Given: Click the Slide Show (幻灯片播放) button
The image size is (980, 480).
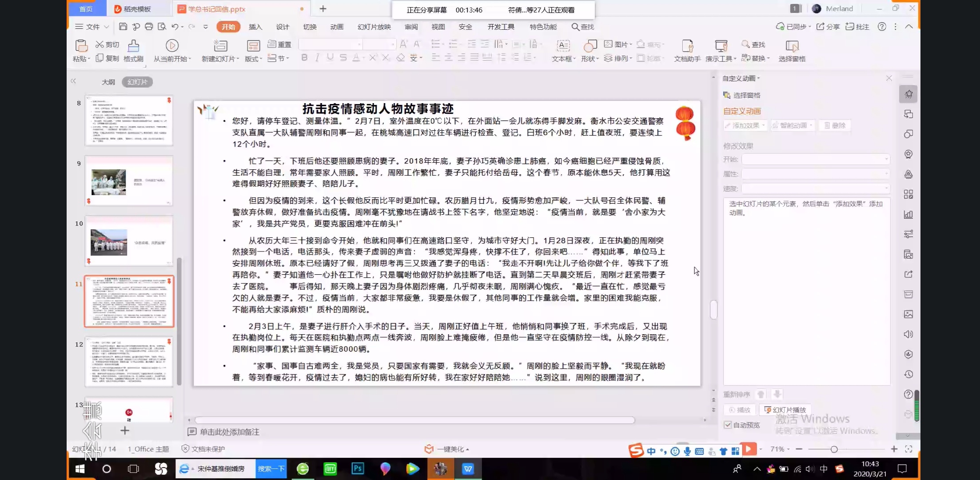Looking at the screenshot, I should (785, 410).
